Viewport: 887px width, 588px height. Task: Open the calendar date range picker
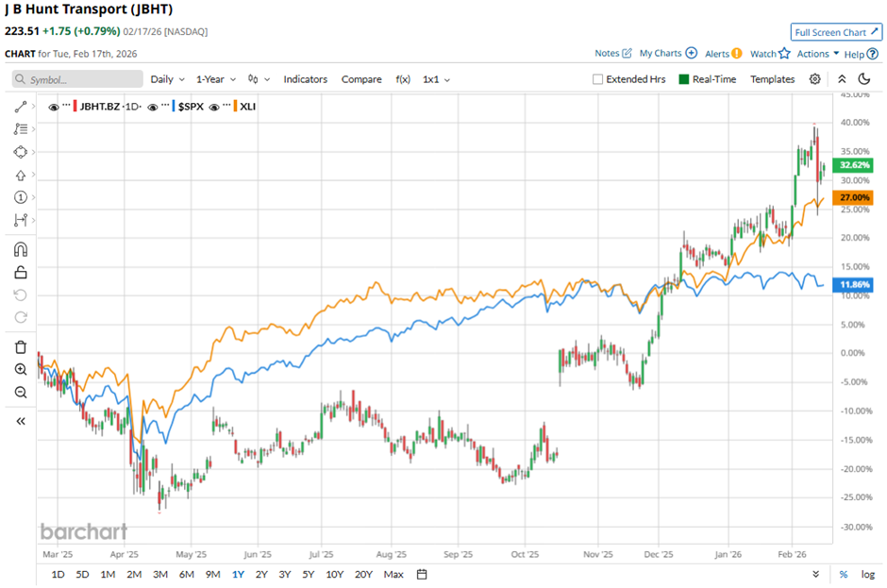(x=422, y=574)
